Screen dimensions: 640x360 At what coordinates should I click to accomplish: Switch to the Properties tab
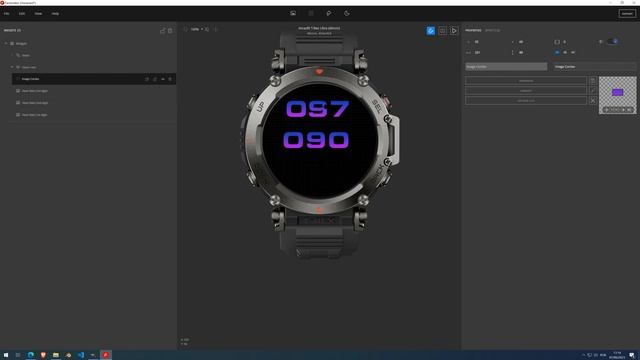[x=473, y=30]
